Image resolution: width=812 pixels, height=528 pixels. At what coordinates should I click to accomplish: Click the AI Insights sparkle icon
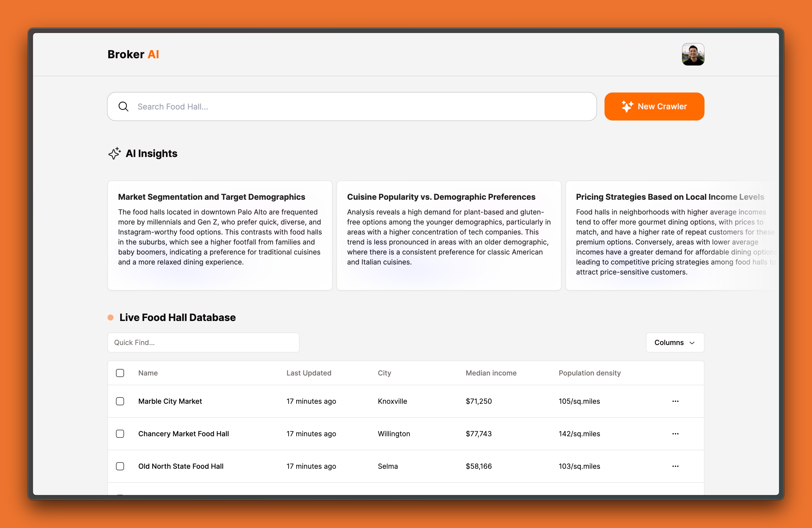point(115,153)
